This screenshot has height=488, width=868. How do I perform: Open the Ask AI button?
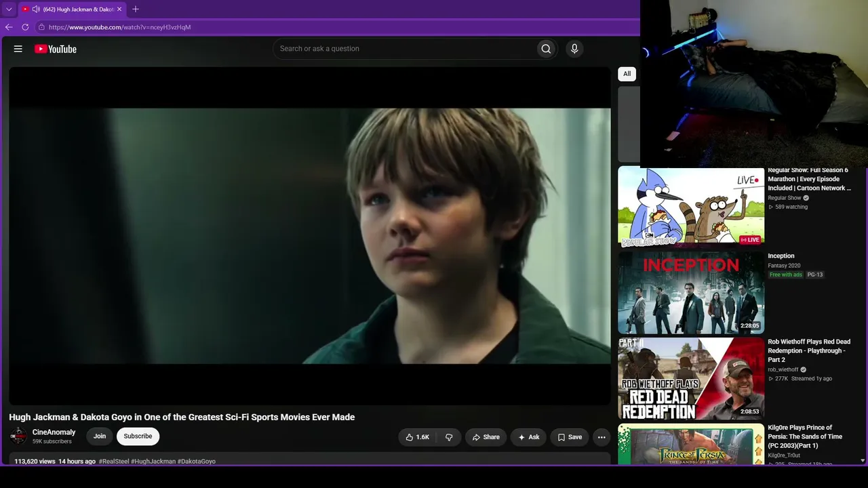[528, 437]
